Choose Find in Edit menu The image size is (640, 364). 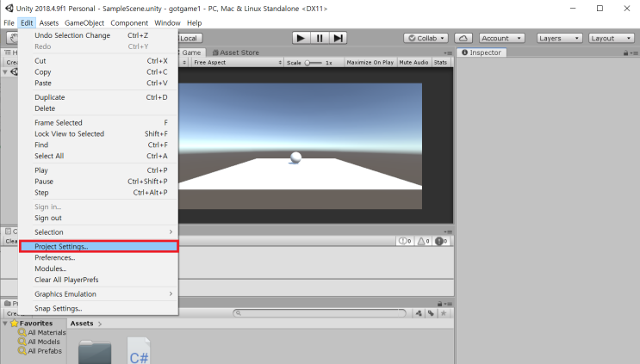pos(98,145)
